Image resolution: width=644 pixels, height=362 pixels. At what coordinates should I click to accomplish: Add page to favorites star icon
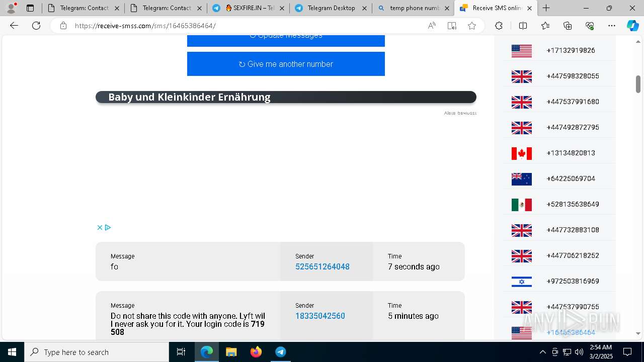tap(472, 26)
